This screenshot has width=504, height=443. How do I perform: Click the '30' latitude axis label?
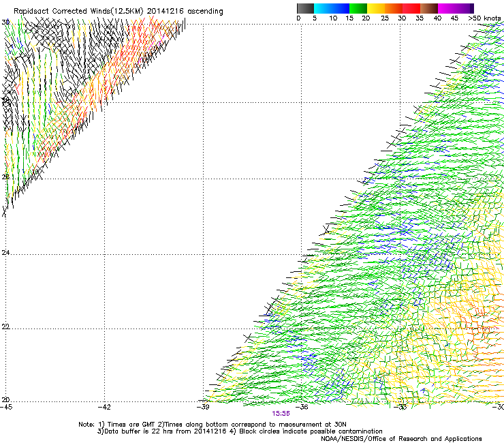pyautogui.click(x=5, y=22)
